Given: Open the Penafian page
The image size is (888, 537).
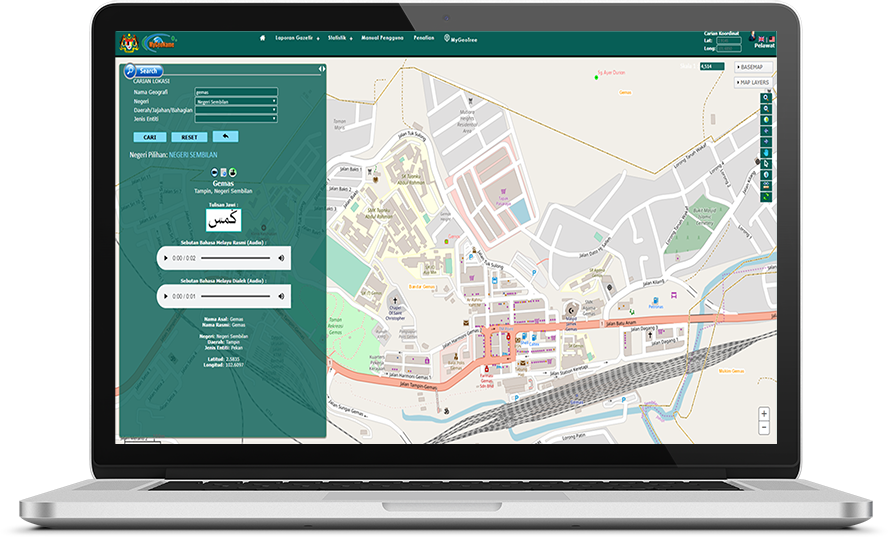Looking at the screenshot, I should (x=424, y=38).
